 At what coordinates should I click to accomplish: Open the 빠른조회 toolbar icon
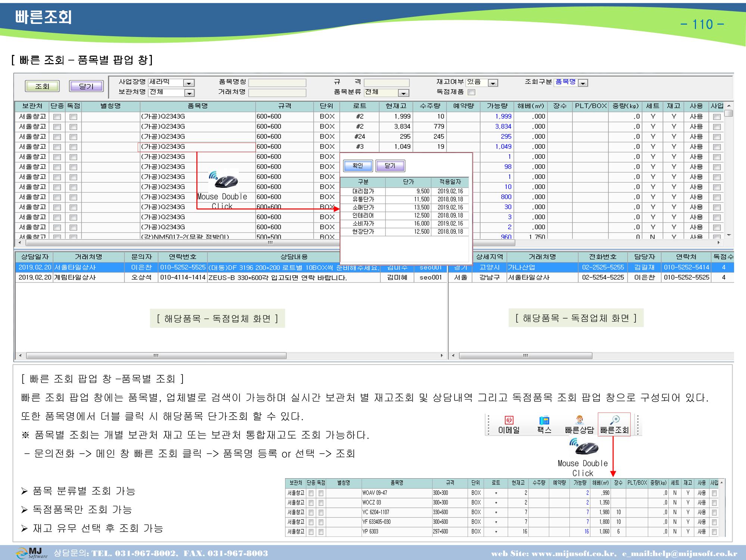tap(614, 425)
